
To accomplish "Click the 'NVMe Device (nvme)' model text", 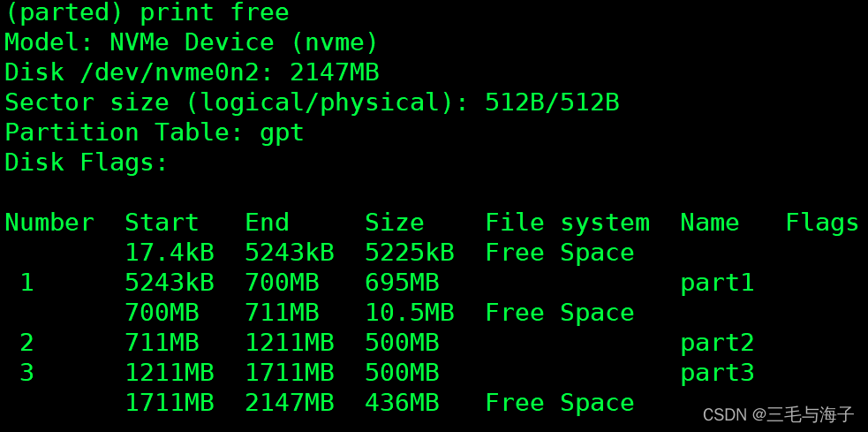I will pyautogui.click(x=244, y=42).
